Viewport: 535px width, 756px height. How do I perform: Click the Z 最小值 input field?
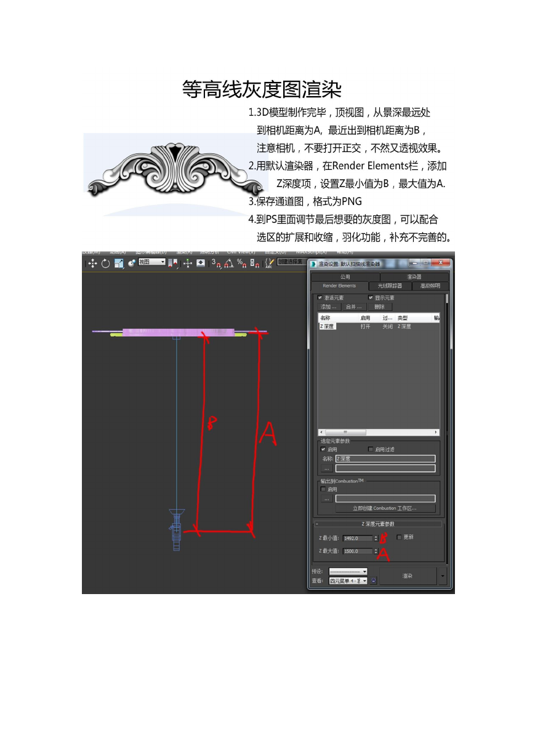pos(358,538)
